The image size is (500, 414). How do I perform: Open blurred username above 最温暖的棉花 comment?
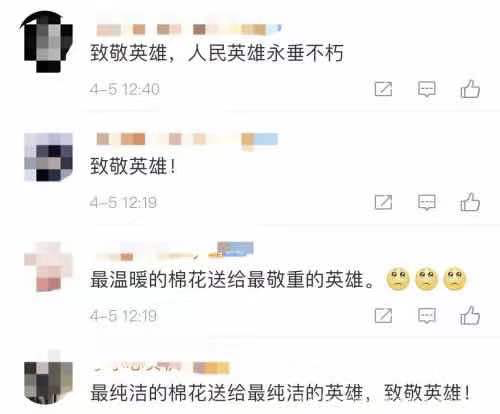tap(175, 252)
